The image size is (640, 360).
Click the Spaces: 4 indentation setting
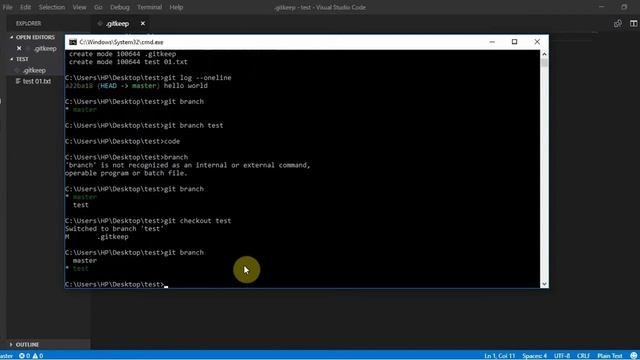(534, 356)
